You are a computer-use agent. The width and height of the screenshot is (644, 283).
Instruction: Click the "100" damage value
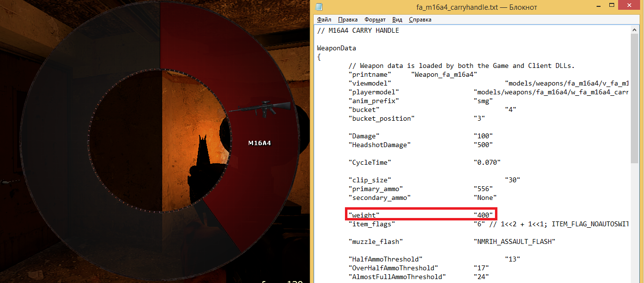click(x=483, y=136)
